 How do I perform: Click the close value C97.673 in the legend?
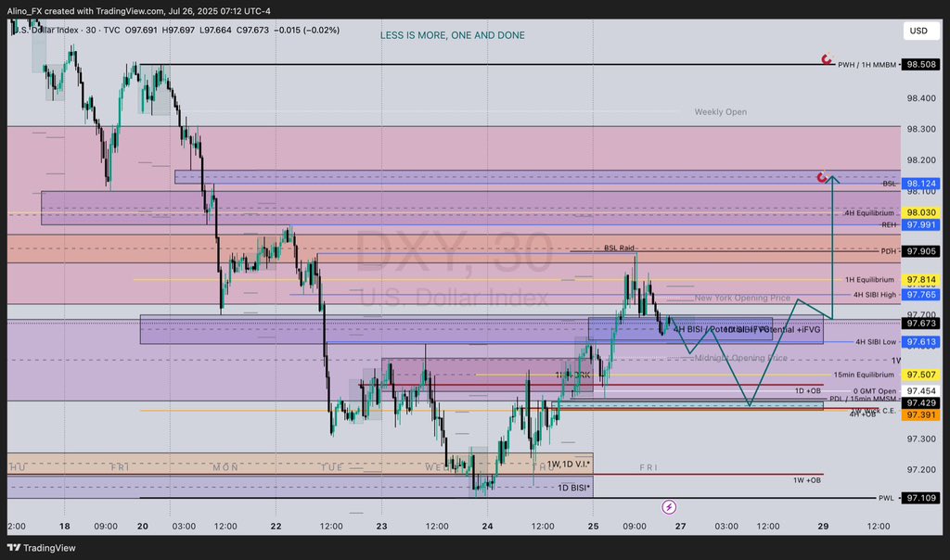pos(252,30)
